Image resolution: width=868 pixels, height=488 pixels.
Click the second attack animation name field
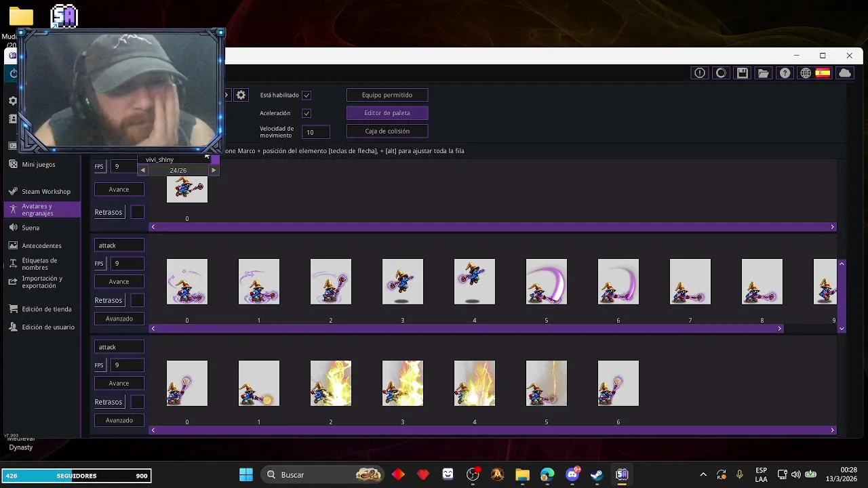tap(119, 347)
